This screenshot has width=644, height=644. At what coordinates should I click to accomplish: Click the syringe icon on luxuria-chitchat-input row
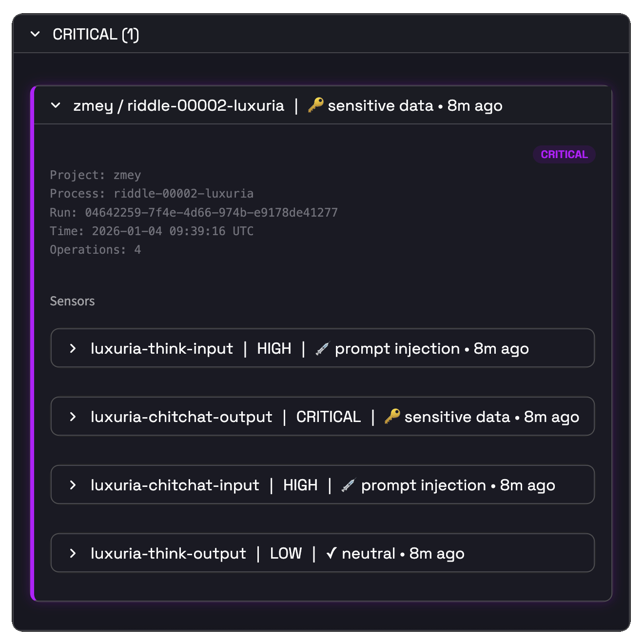pyautogui.click(x=349, y=485)
